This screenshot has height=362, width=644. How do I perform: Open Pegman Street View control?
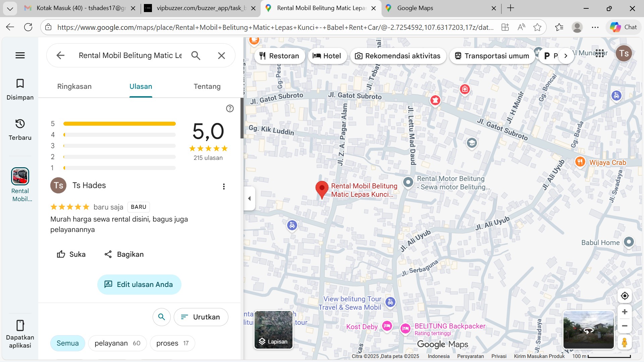(625, 343)
